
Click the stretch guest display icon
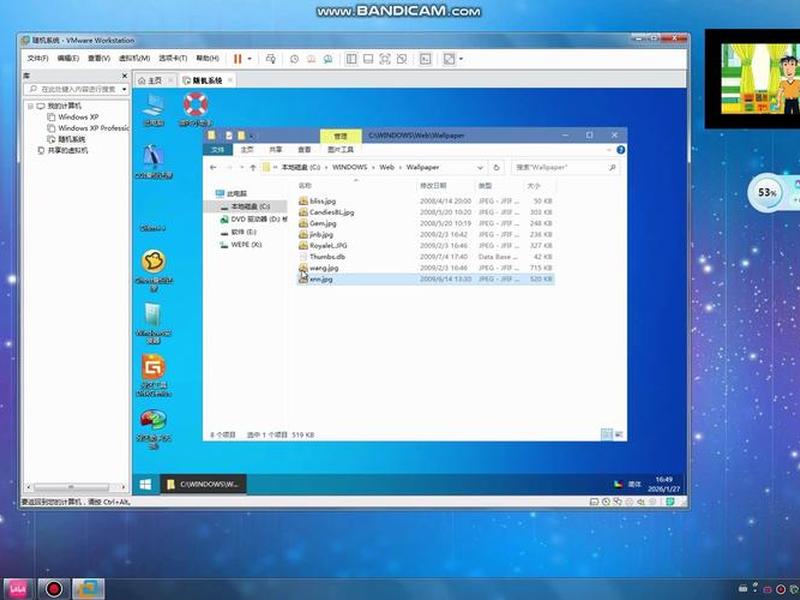coord(449,59)
